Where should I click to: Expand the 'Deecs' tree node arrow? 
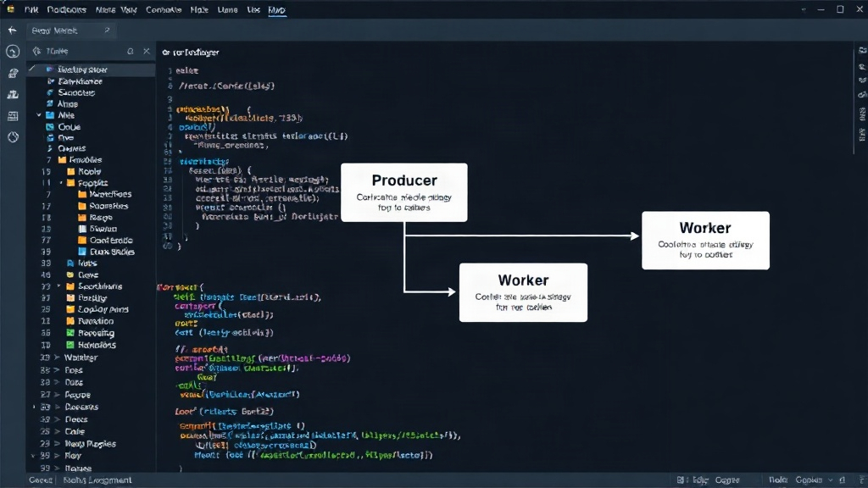pos(57,419)
